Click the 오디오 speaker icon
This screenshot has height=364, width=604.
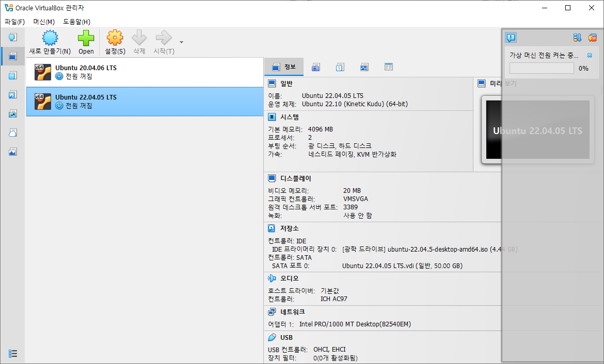click(x=272, y=278)
